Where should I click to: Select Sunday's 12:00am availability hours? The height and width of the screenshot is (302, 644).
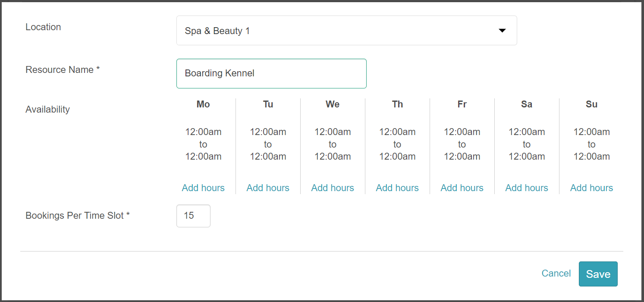click(x=591, y=144)
